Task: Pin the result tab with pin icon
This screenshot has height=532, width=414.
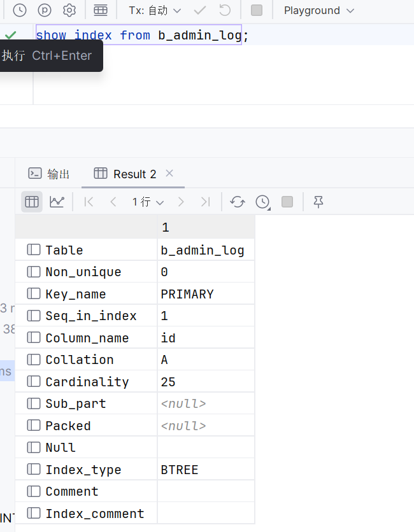Action: 318,202
